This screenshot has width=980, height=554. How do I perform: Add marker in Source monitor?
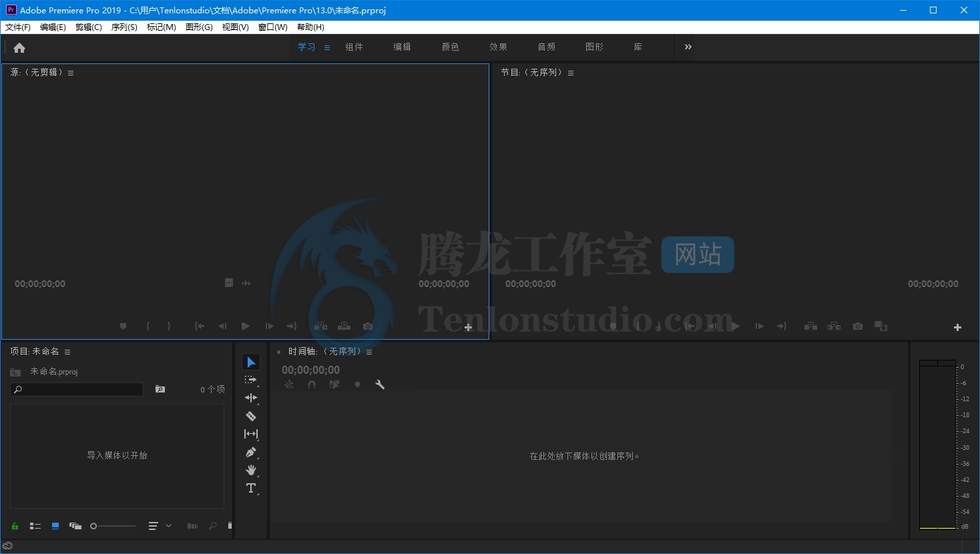[123, 326]
